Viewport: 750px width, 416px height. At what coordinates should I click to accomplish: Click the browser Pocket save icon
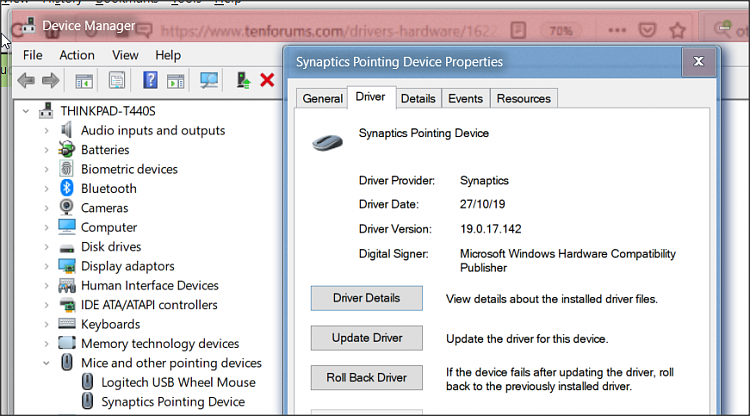tap(647, 31)
